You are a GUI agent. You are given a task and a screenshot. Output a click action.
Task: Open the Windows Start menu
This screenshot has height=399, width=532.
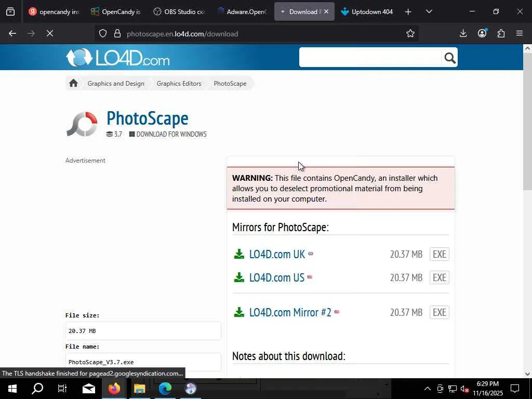pos(12,389)
